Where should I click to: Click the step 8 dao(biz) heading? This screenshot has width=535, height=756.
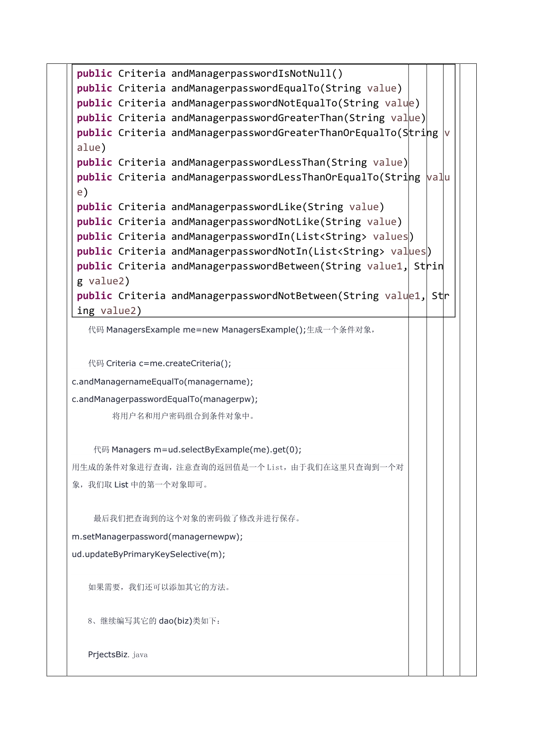(x=154, y=621)
